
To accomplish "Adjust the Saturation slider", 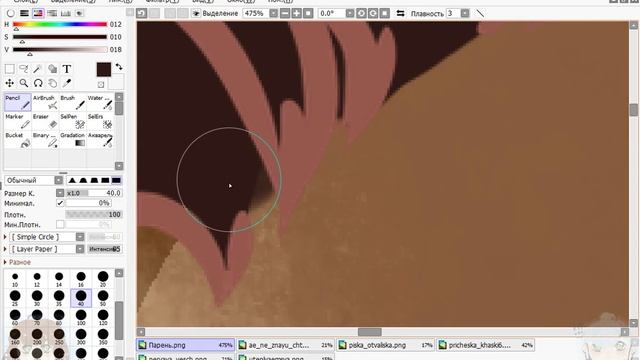I will point(60,37).
